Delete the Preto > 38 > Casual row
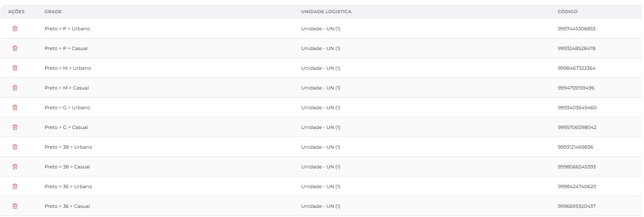Image resolution: width=644 pixels, height=217 pixels. coord(15,167)
